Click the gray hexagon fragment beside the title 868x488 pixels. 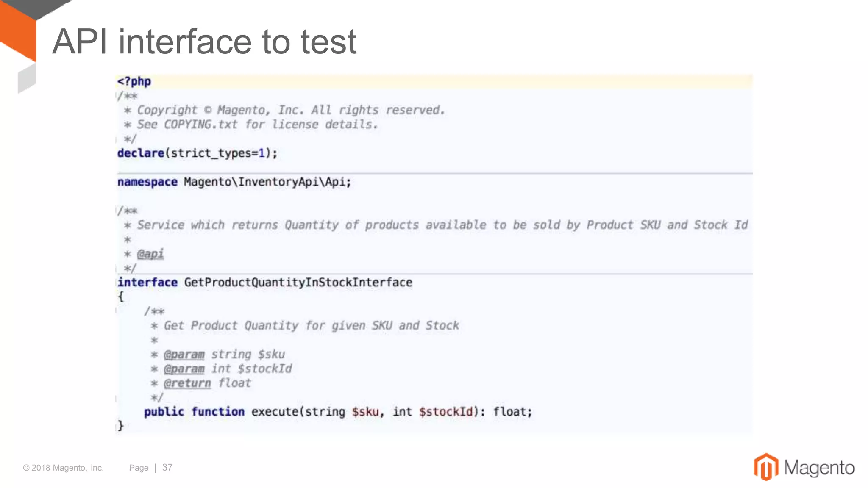tap(27, 78)
